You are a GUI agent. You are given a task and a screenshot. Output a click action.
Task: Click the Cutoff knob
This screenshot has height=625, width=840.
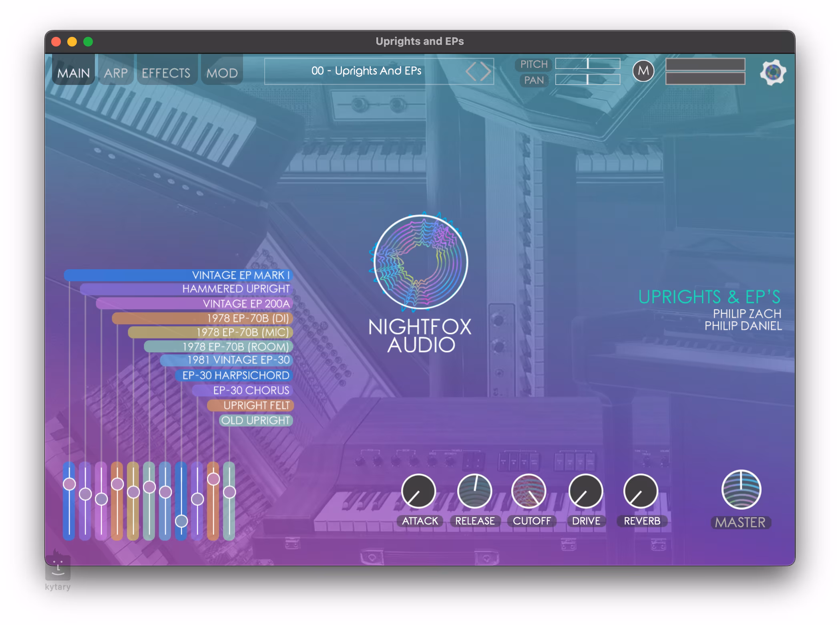point(529,491)
